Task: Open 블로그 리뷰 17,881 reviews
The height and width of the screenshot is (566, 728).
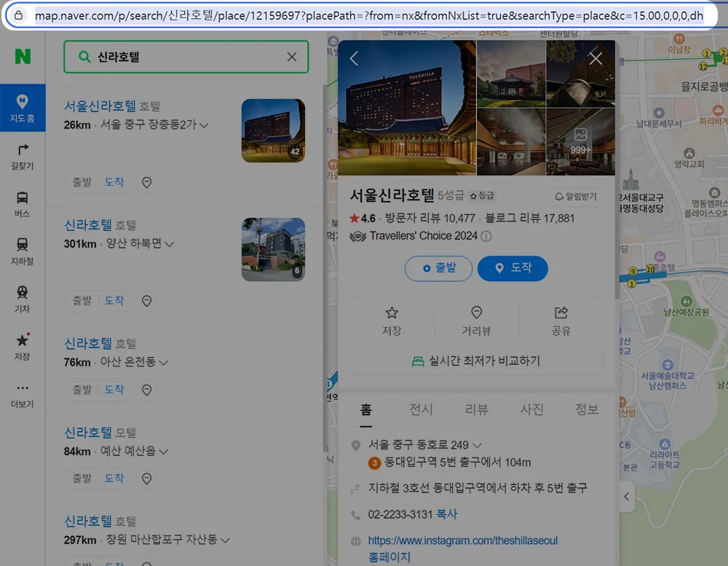Action: click(529, 219)
